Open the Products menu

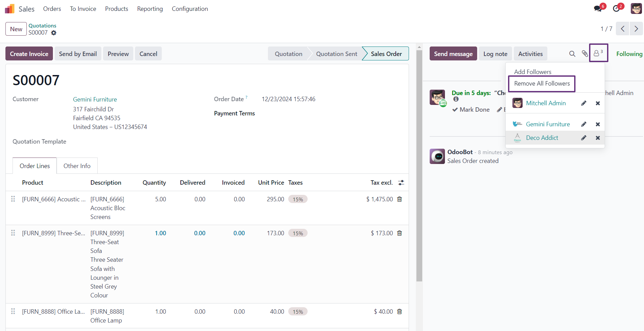[x=117, y=9]
